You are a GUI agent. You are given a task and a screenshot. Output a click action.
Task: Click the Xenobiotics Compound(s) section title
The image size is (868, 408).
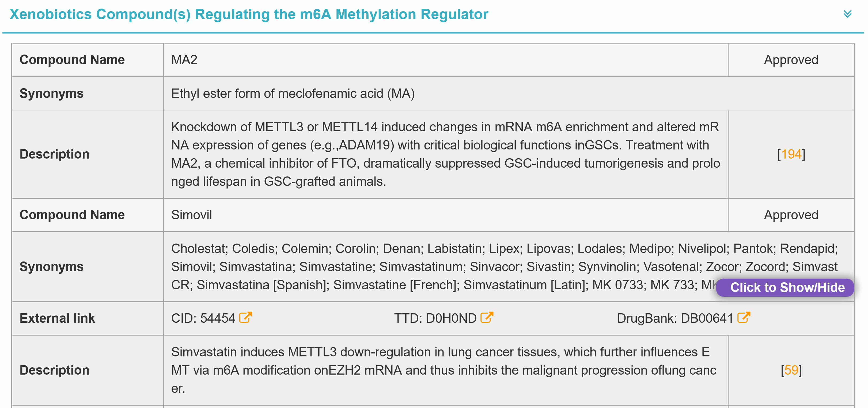(x=249, y=14)
